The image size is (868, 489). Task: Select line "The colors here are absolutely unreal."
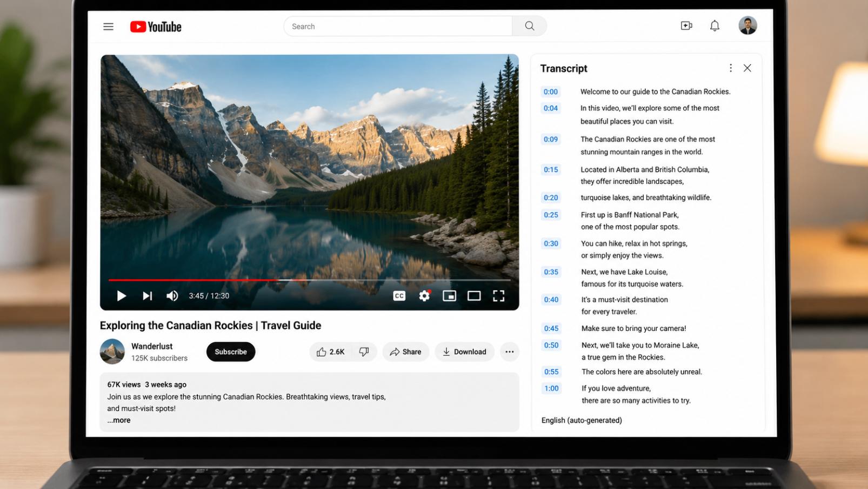[x=642, y=372]
